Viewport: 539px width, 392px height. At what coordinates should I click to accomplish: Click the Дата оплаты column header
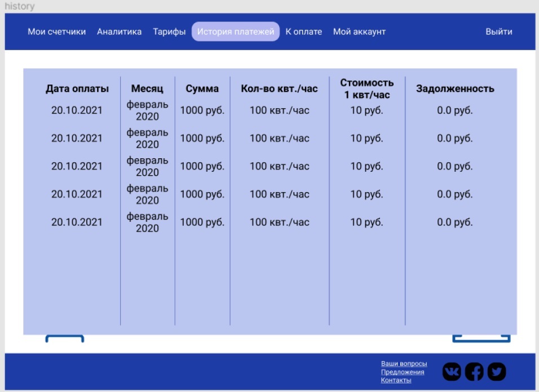[x=77, y=88]
